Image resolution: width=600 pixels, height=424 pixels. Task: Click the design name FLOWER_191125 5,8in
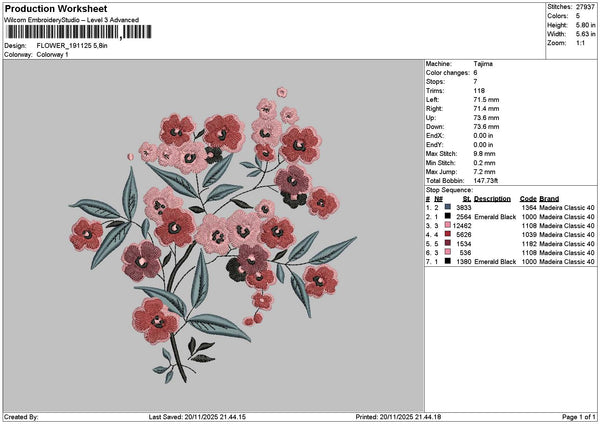click(72, 46)
